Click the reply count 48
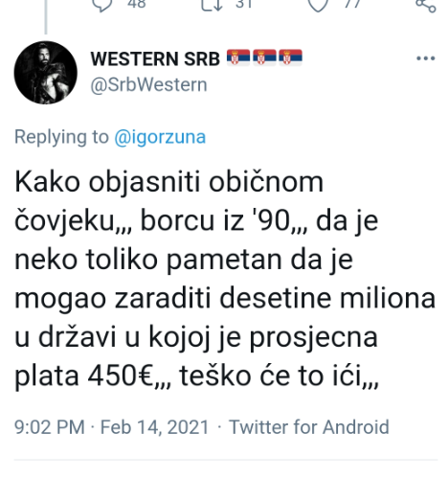The height and width of the screenshot is (478, 448). 137,4
